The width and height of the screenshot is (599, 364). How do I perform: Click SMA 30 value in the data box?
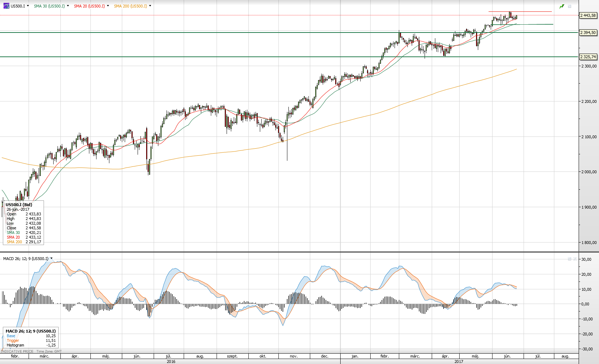33,233
